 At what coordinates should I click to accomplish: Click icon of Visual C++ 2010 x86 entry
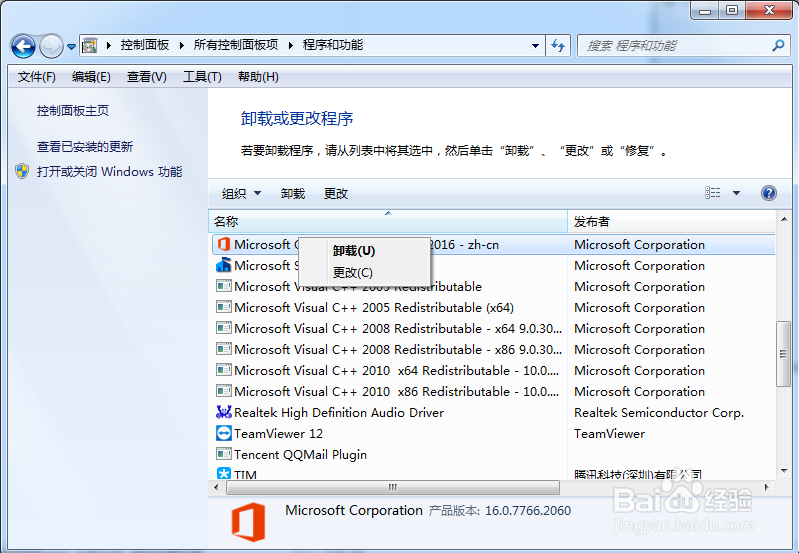pyautogui.click(x=224, y=391)
